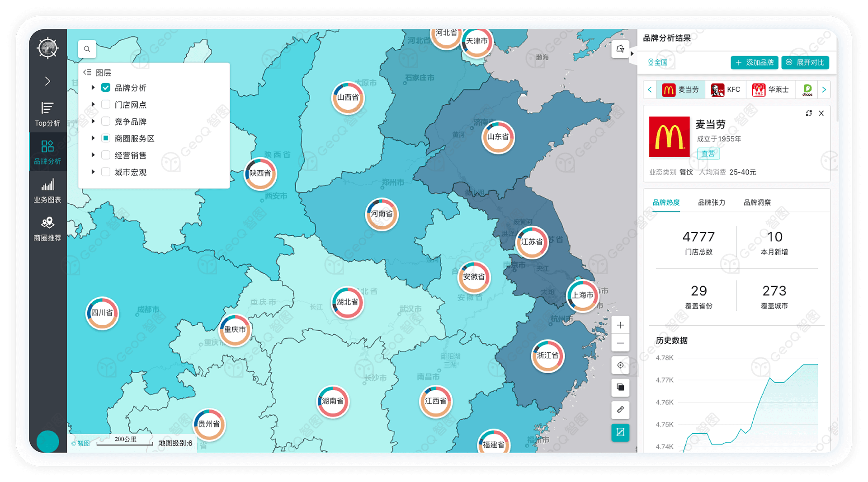868x482 pixels.
Task: Click the 273 覆盖城市 value
Action: point(774,290)
